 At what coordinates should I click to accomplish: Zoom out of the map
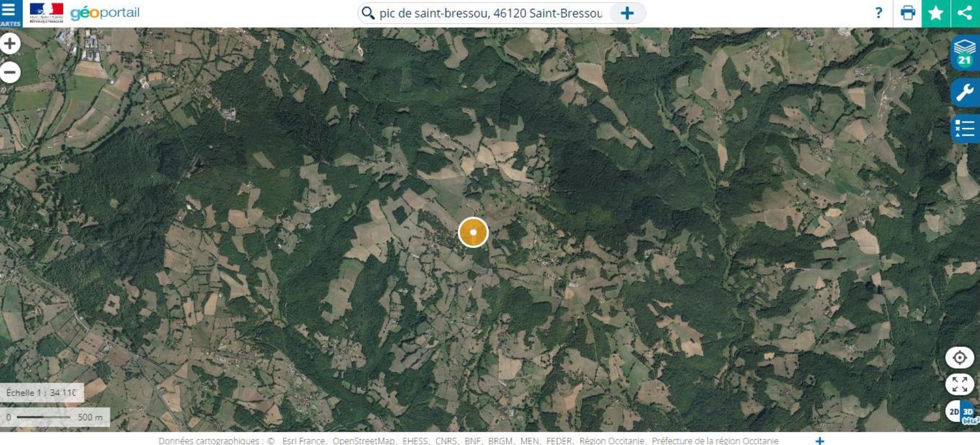(10, 72)
